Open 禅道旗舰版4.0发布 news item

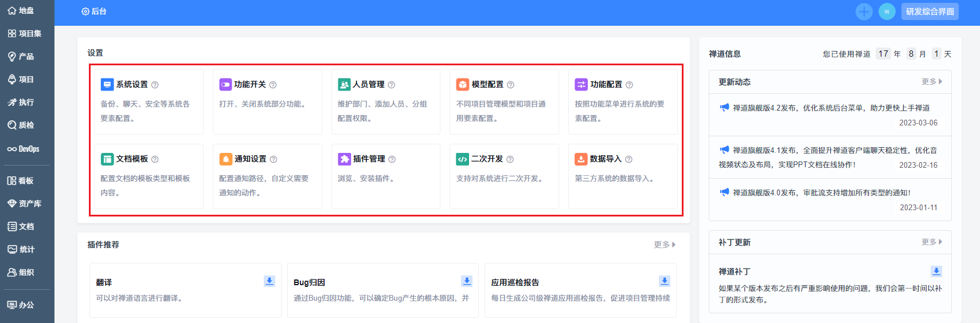click(x=821, y=192)
